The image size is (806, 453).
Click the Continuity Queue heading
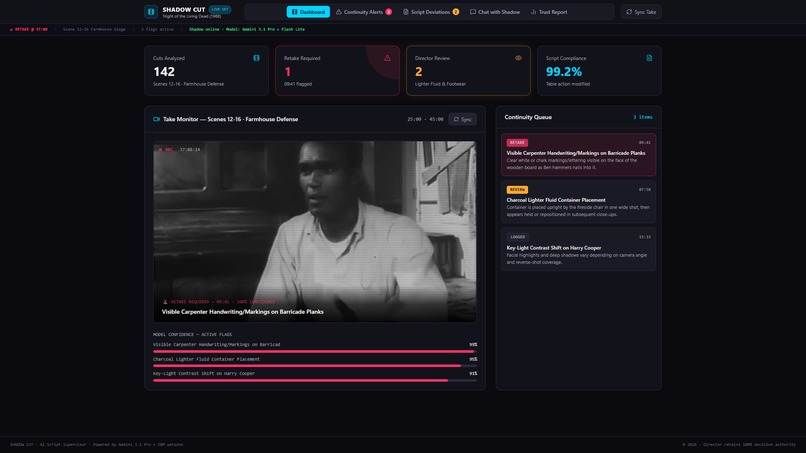(x=528, y=117)
